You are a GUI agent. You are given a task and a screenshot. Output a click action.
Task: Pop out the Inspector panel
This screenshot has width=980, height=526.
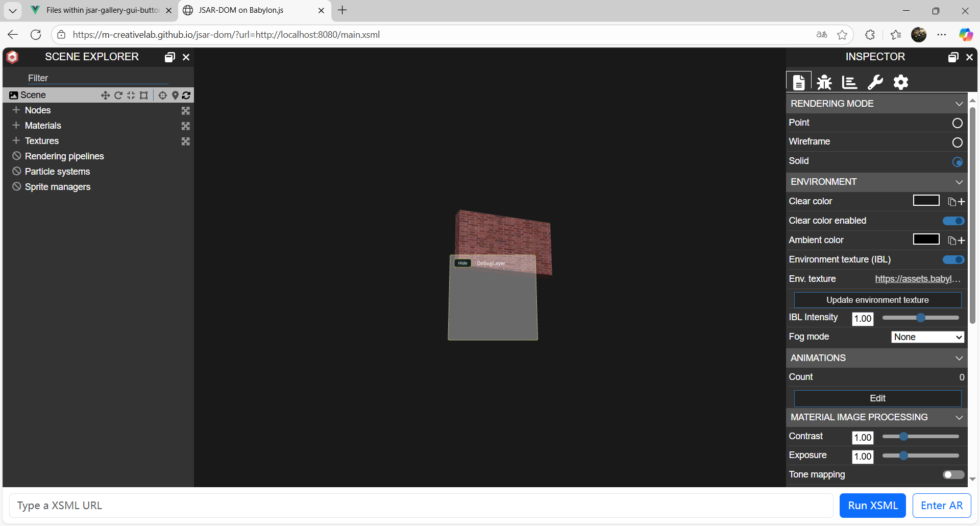[x=953, y=57]
